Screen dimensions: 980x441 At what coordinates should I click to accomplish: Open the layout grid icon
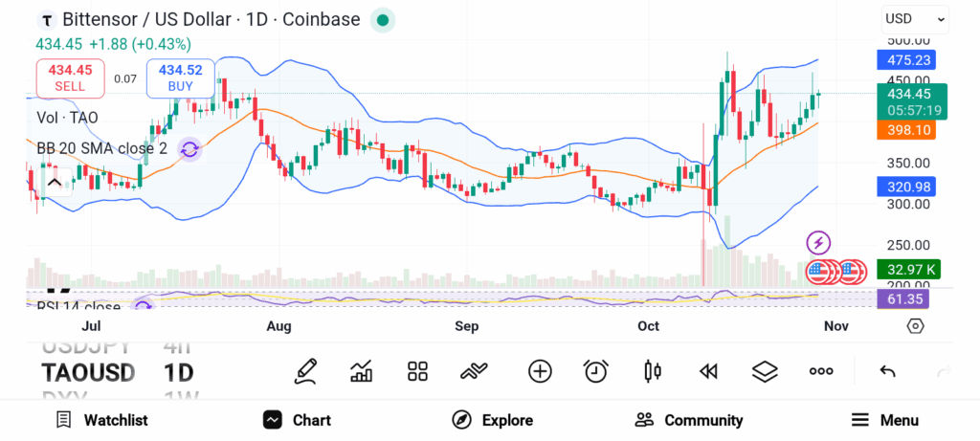click(x=417, y=371)
